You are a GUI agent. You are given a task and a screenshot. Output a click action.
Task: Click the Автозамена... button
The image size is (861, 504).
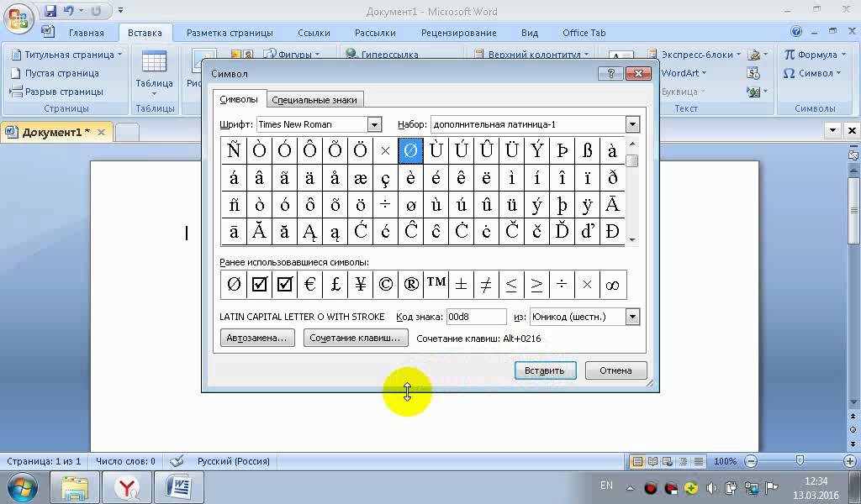[257, 338]
